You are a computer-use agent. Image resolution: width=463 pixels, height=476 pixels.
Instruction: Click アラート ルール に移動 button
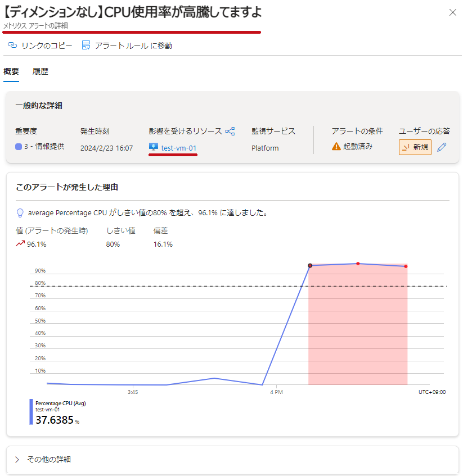point(127,46)
